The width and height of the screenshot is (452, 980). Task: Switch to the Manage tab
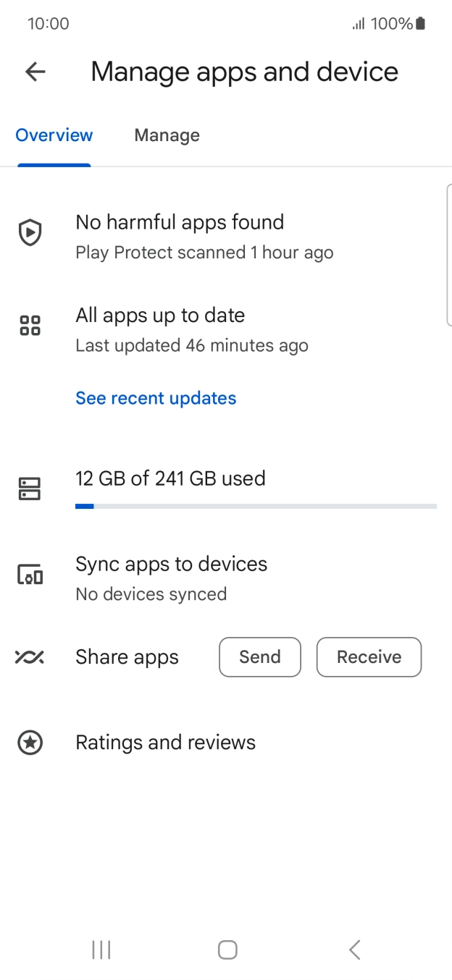pos(167,135)
